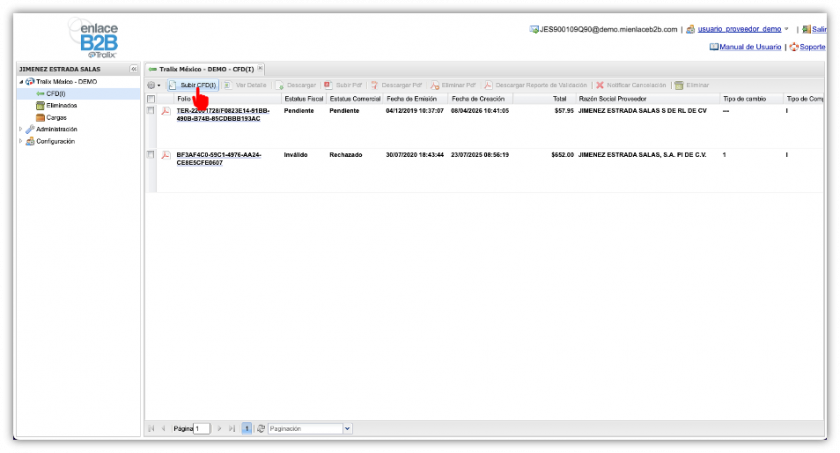Open the Manual de Usuario link
Viewport: 840px width, 453px height.
coord(750,47)
